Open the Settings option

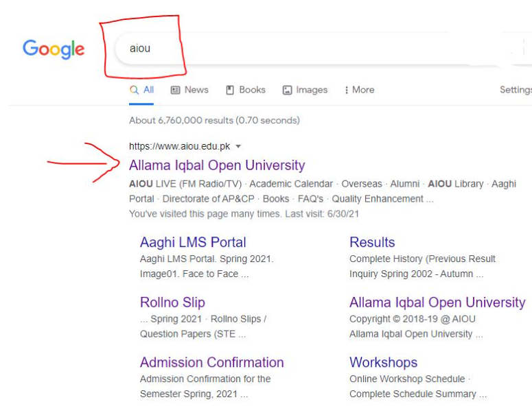[516, 89]
